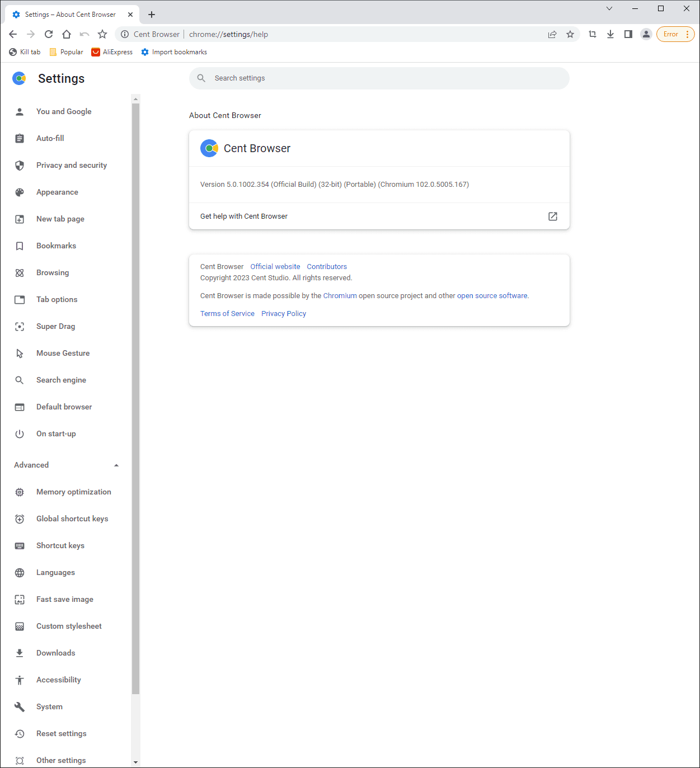700x768 pixels.
Task: Open Downloads settings in sidebar
Action: tap(55, 653)
